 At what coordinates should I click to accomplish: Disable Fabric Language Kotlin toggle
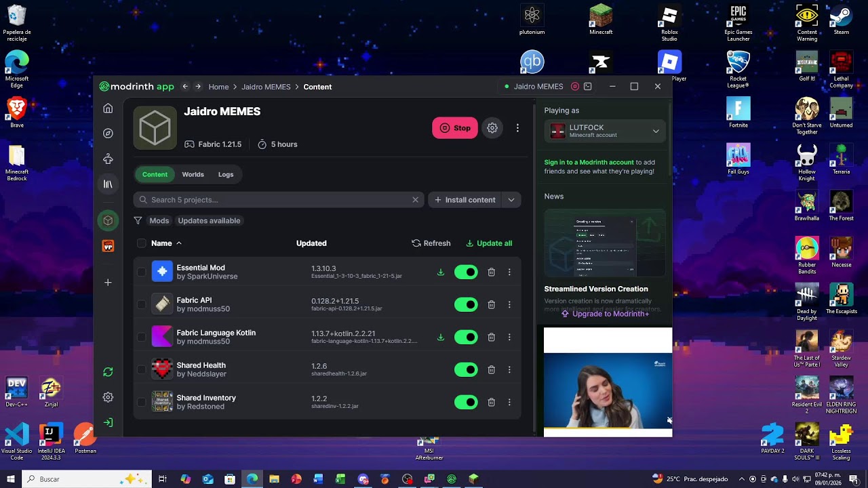[466, 337]
